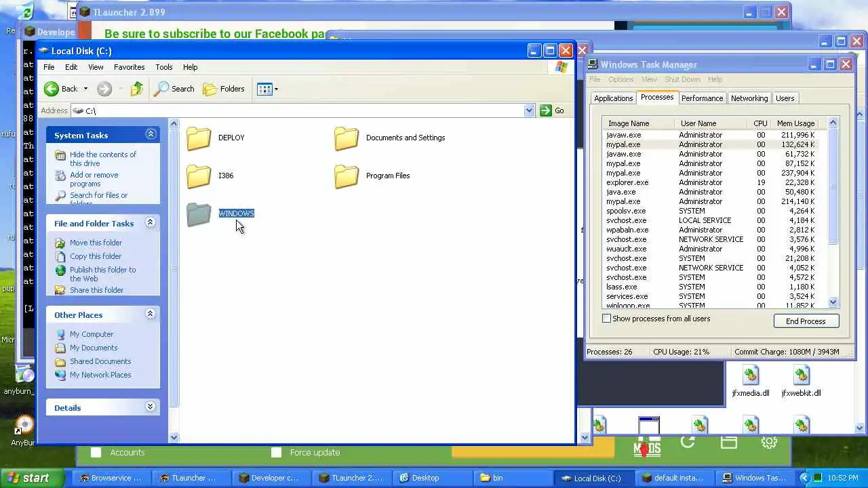Screen dimensions: 868x488
Task: Open Shared Documents from Other Places
Action: tap(100, 361)
